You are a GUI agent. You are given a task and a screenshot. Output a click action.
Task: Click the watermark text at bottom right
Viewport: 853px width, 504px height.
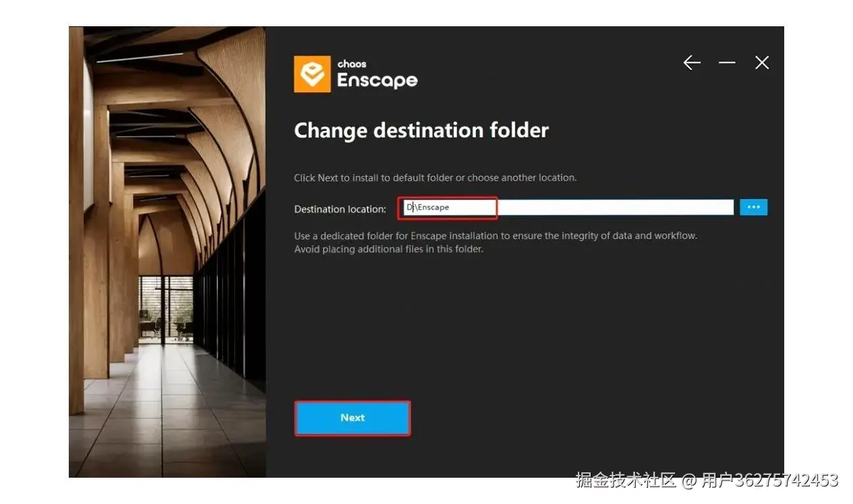pos(707,480)
